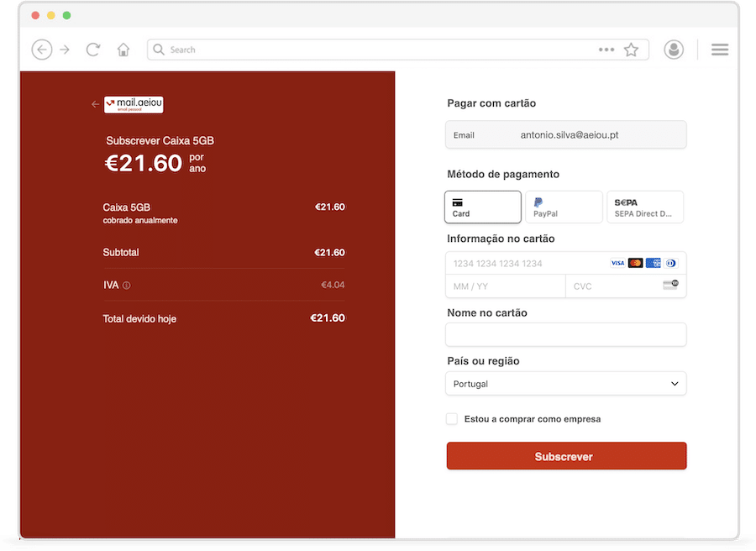Click the back arrow beside mail.aeiou logo
Screen dimensions: 756x551
(x=95, y=104)
